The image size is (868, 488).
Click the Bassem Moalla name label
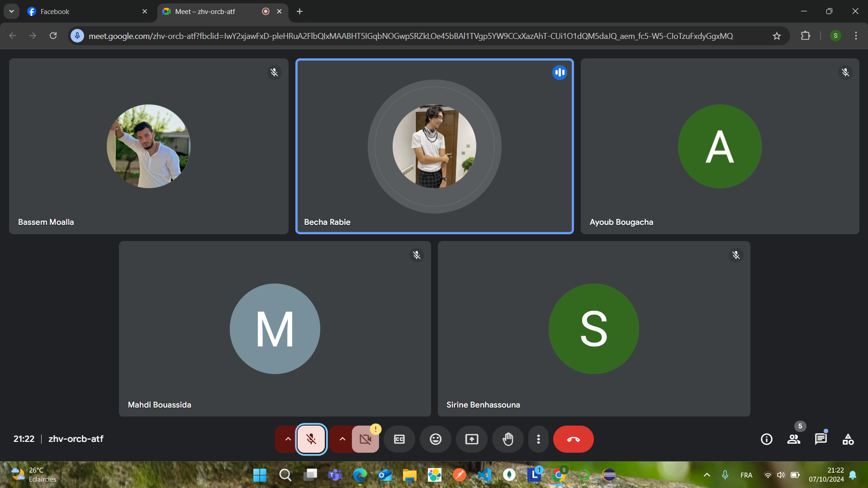pyautogui.click(x=46, y=222)
